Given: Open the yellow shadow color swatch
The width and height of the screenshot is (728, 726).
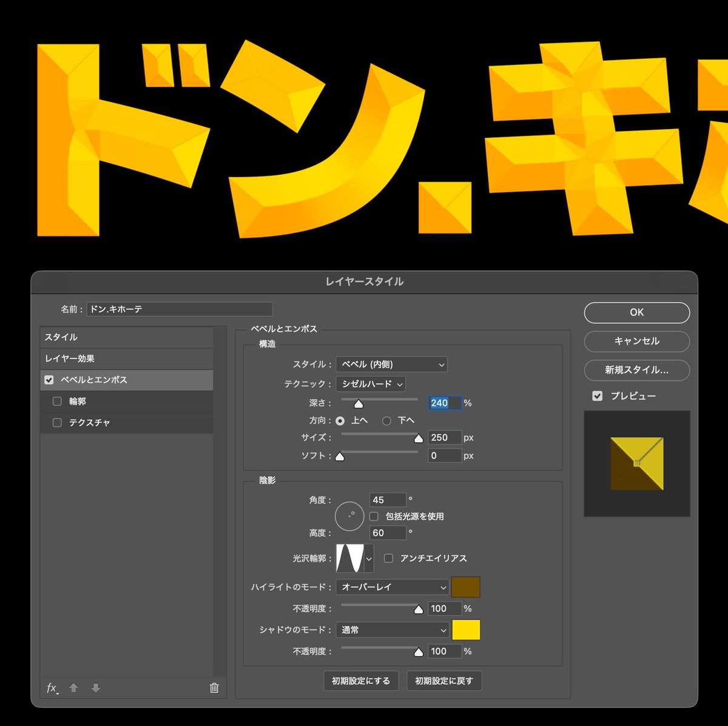Looking at the screenshot, I should pos(466,630).
